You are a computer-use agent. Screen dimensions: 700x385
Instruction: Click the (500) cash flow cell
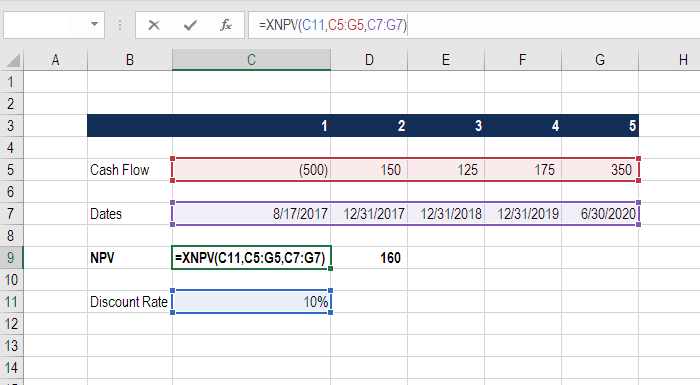click(x=251, y=170)
